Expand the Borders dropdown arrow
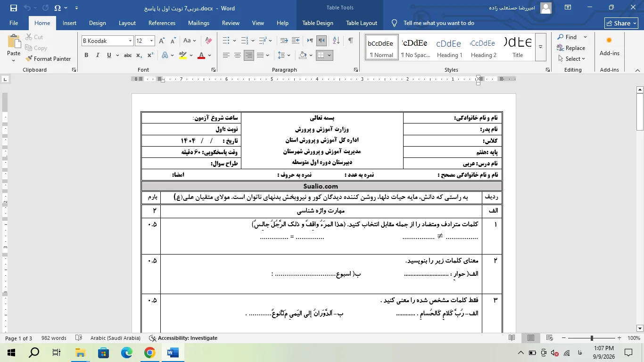This screenshot has height=362, width=644. coord(329,55)
